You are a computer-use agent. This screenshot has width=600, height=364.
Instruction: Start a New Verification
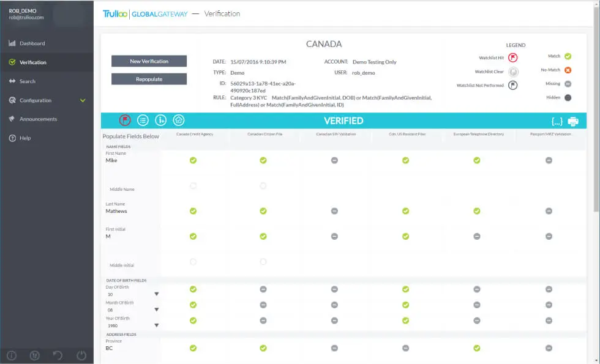[x=149, y=61]
